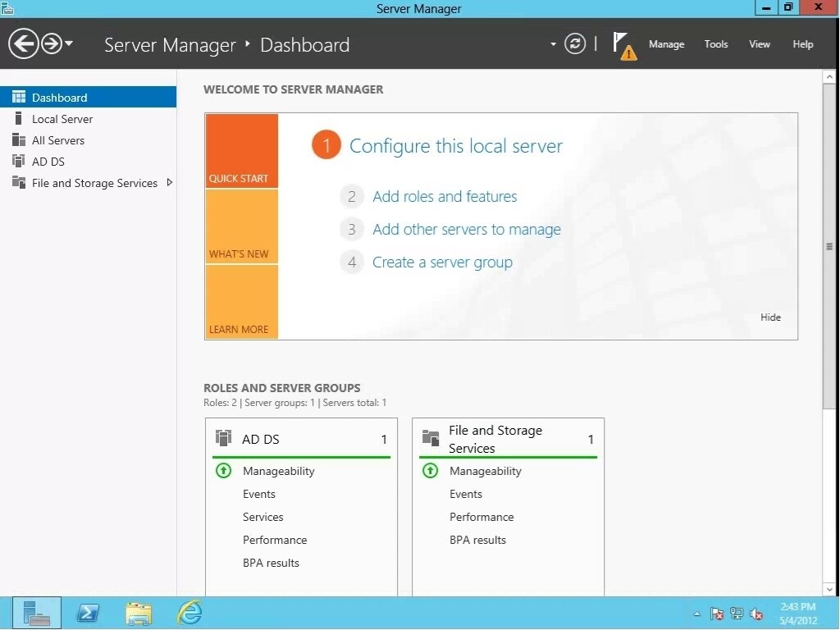Image resolution: width=840 pixels, height=630 pixels.
Task: Open Events under the AD DS tile
Action: (259, 494)
